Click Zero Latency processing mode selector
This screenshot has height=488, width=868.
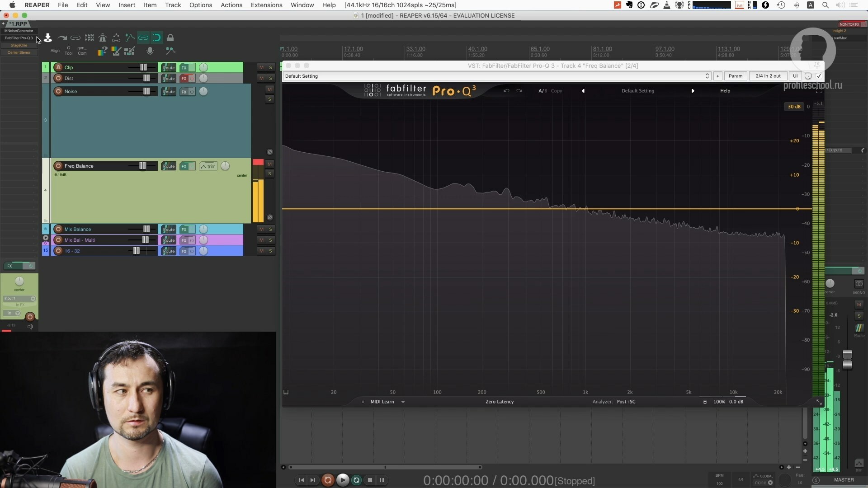pos(500,402)
